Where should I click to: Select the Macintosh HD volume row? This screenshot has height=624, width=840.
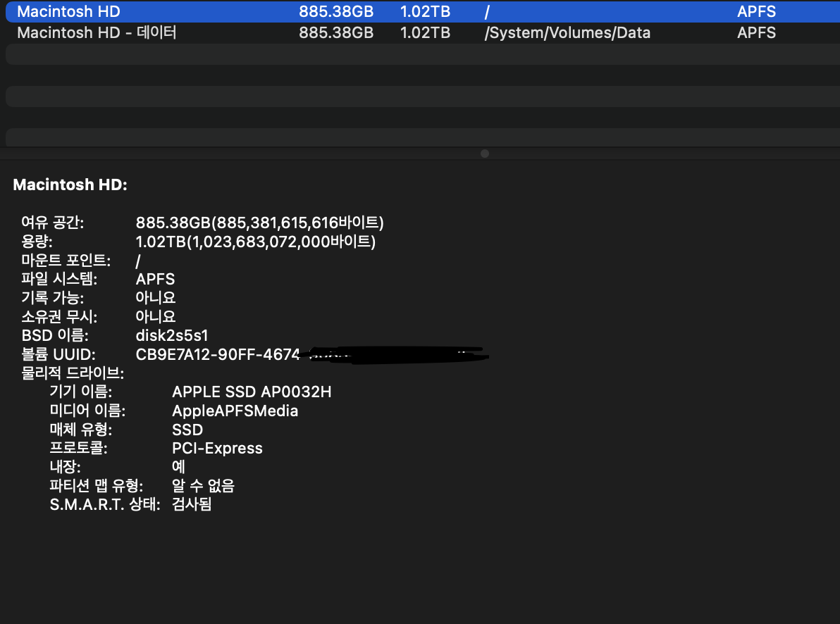click(423, 11)
